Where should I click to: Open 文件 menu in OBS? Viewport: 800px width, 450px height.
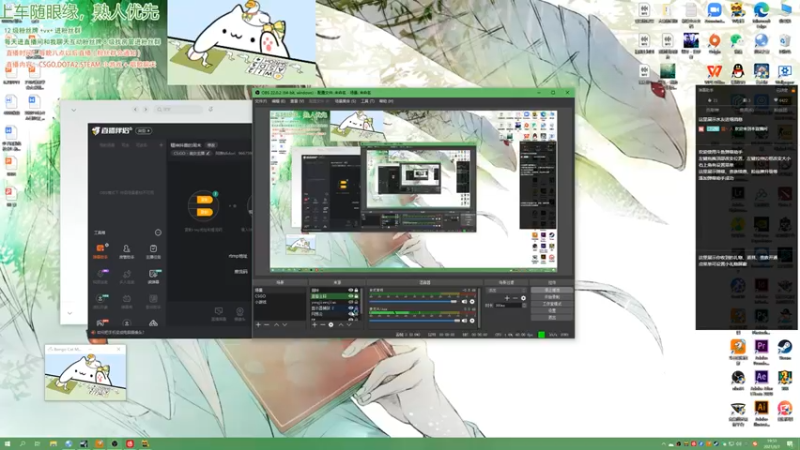pos(261,101)
